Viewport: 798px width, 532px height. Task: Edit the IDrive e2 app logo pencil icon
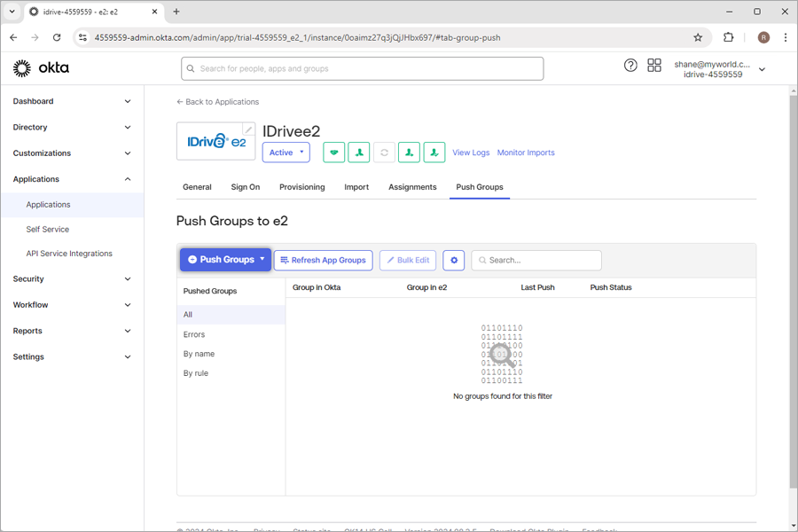[x=248, y=129]
